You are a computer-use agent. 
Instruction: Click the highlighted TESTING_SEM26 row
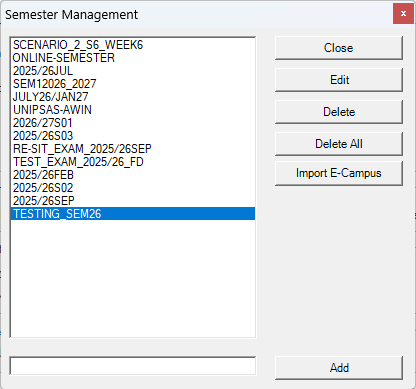coord(133,214)
